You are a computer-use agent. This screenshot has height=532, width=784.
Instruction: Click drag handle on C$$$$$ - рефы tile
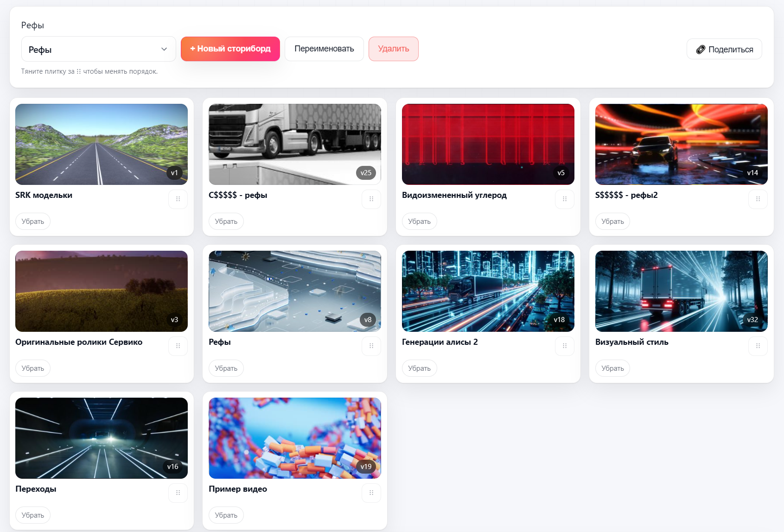pyautogui.click(x=371, y=199)
